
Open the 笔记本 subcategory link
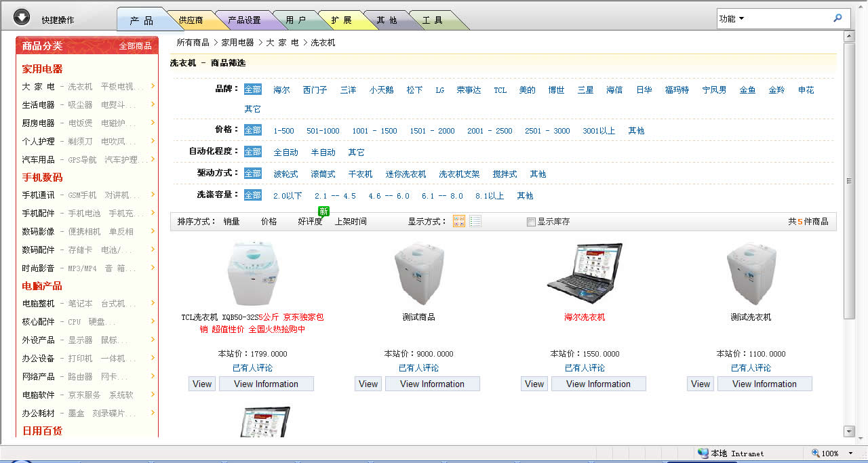81,304
